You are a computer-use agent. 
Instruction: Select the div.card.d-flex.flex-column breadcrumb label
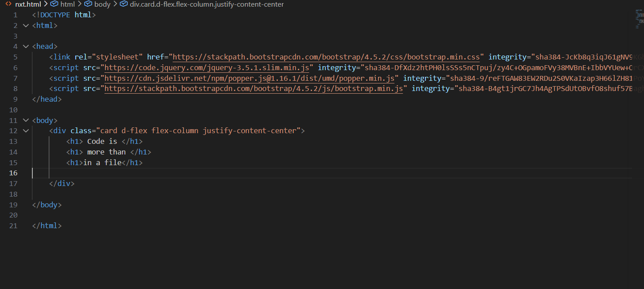point(207,4)
